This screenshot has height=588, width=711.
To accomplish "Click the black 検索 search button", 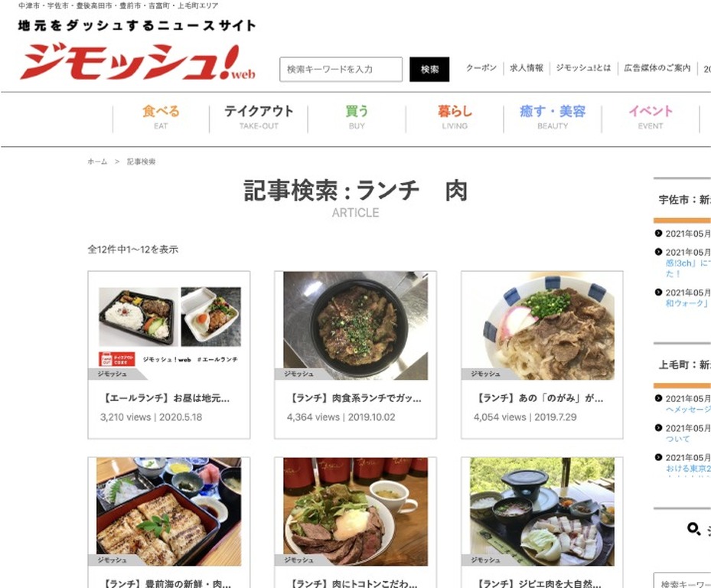I will (429, 70).
